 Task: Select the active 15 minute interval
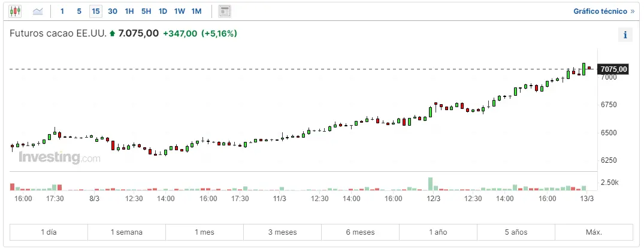click(96, 11)
